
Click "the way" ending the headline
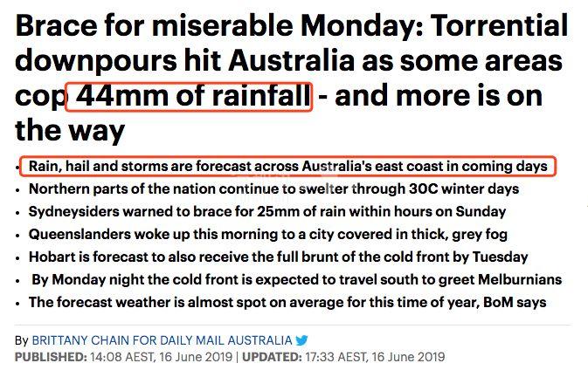71,131
